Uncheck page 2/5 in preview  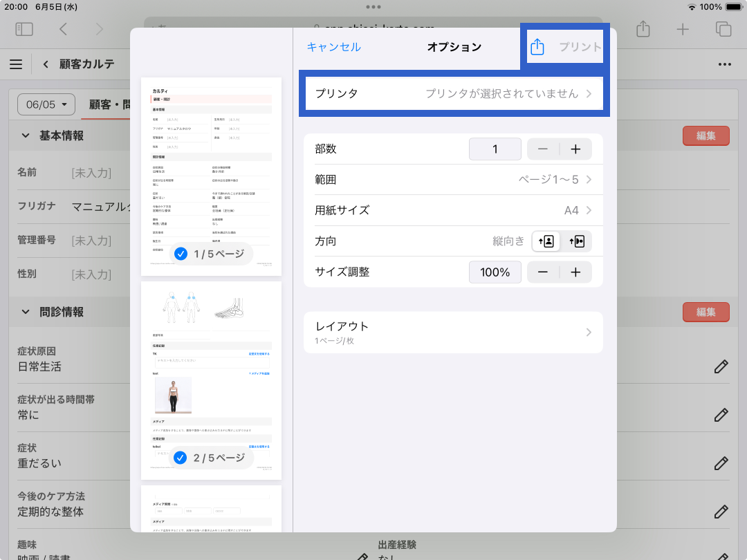[180, 458]
